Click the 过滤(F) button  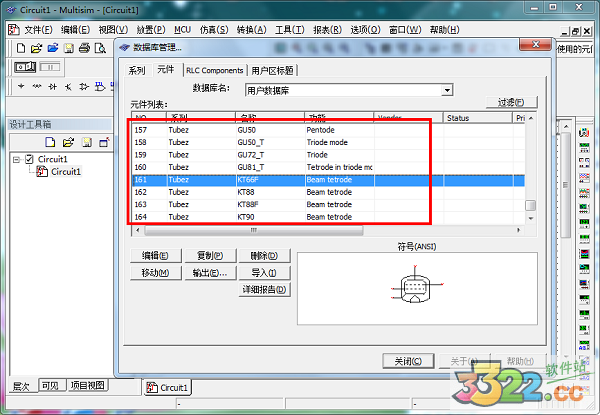[x=512, y=102]
